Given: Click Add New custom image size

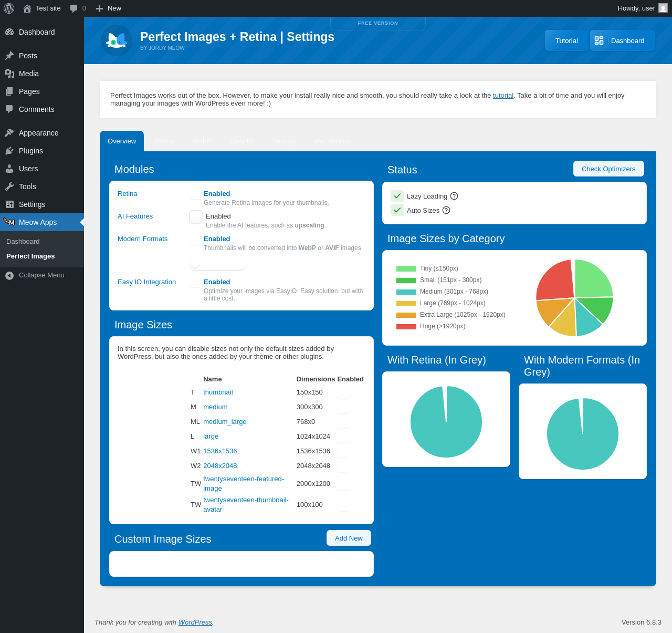Looking at the screenshot, I should (349, 538).
